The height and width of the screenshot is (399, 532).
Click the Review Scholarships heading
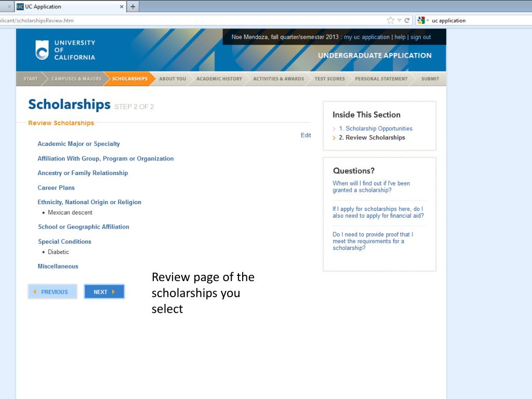61,123
